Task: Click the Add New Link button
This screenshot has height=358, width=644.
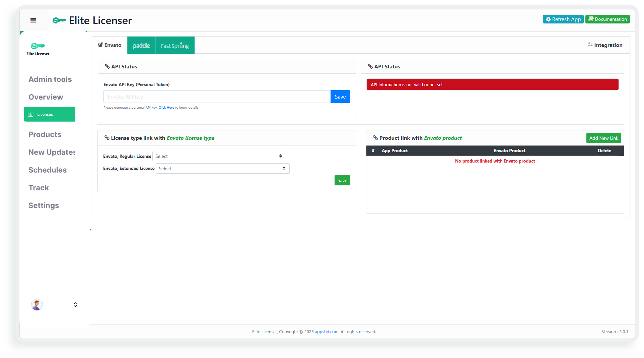Action: [x=603, y=138]
